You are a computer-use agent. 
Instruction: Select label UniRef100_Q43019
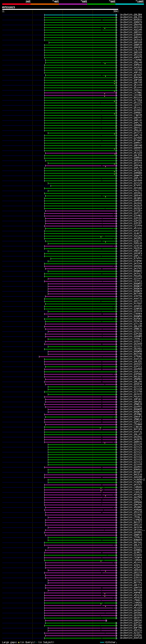pyautogui.click(x=131, y=40)
